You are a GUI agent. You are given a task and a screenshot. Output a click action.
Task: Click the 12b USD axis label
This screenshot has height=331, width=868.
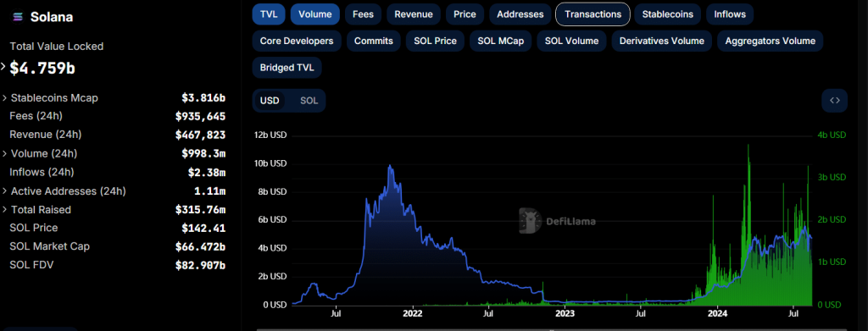point(270,135)
